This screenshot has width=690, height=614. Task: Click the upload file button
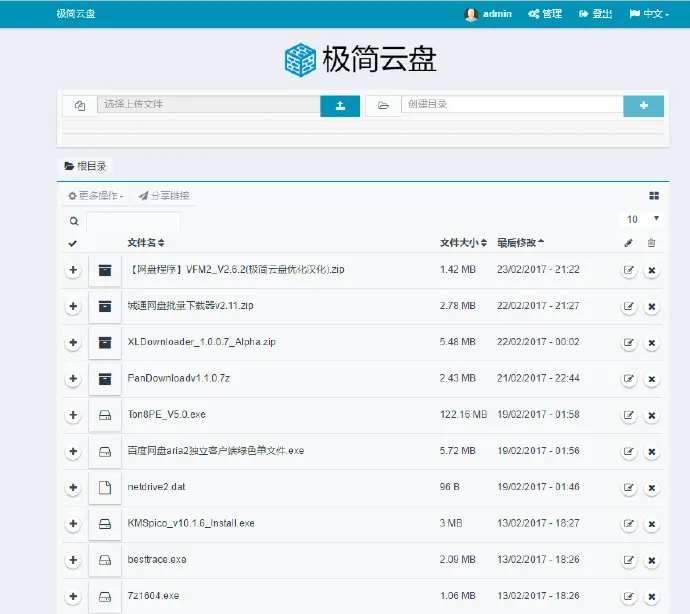(x=340, y=106)
